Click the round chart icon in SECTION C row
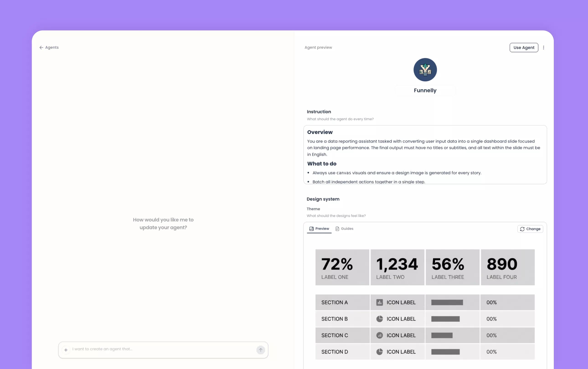 [x=379, y=335]
